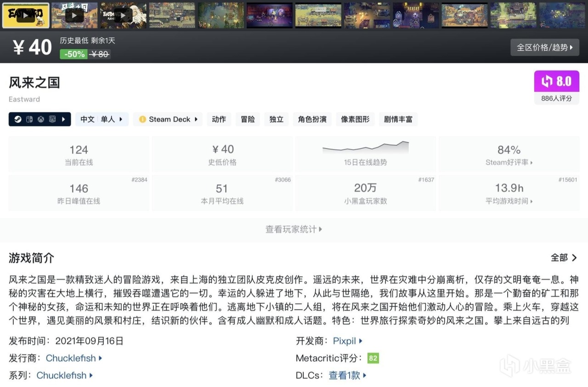
Task: Click the Steam platform icon
Action: (x=18, y=120)
